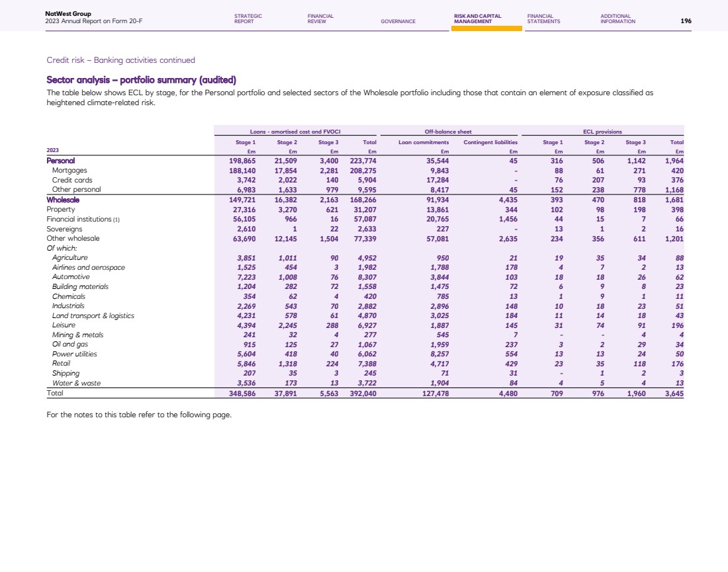
Task: Go to the Financial Review tab
Action: [x=320, y=19]
